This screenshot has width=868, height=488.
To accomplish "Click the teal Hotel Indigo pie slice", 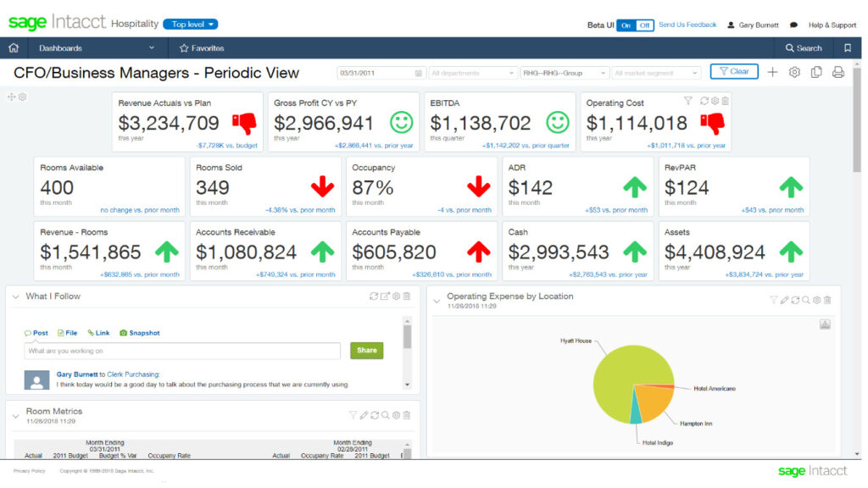I will coord(637,413).
